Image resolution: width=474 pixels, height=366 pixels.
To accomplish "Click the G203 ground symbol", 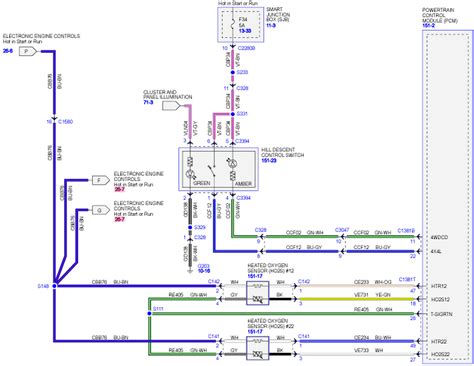I will (190, 271).
